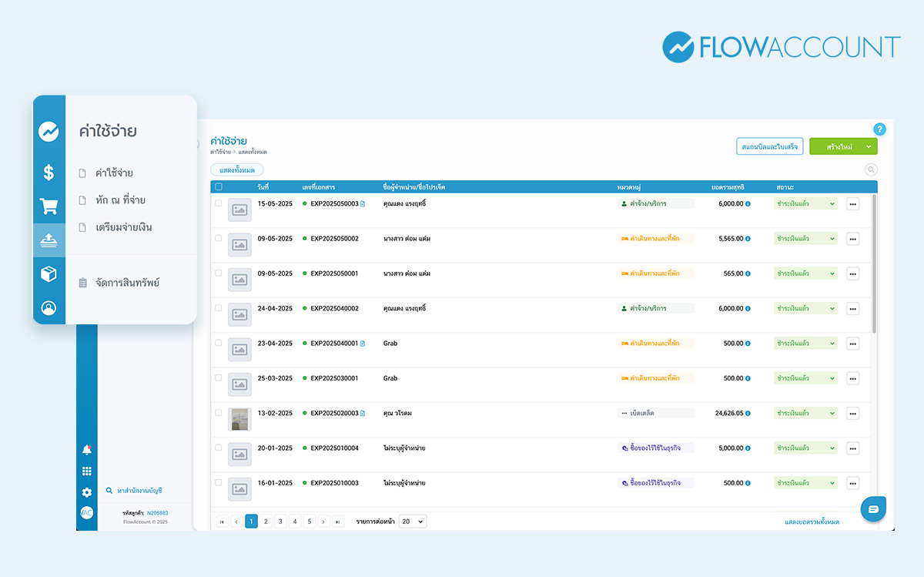924x577 pixels.
Task: Select checkbox for the EXP2025040002 row
Action: 219,308
